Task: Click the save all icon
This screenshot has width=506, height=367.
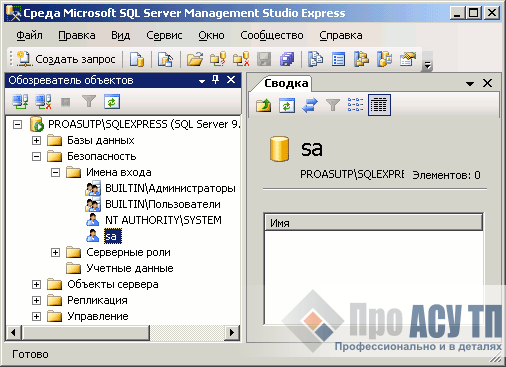Action: 287,59
